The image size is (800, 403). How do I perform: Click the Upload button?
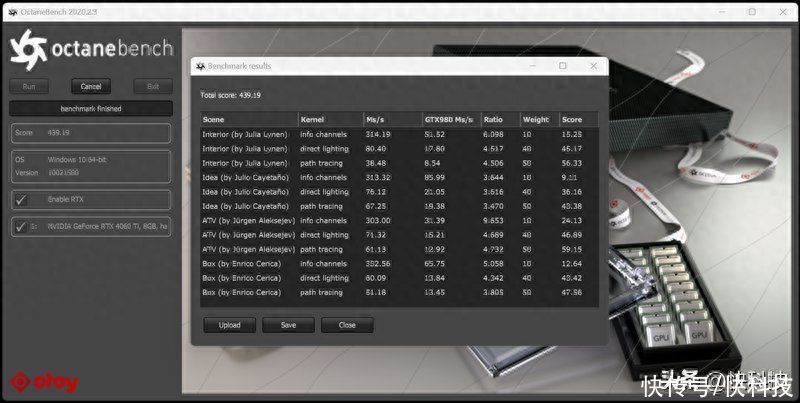click(230, 325)
